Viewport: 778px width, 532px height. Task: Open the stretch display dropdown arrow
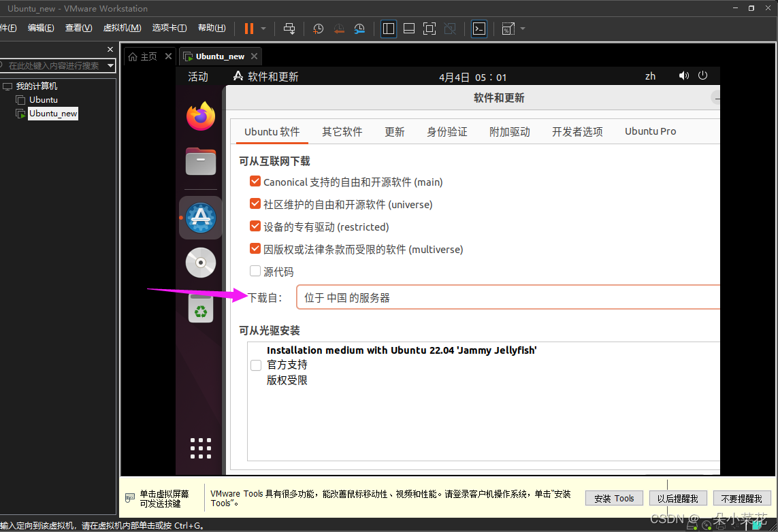tap(523, 29)
